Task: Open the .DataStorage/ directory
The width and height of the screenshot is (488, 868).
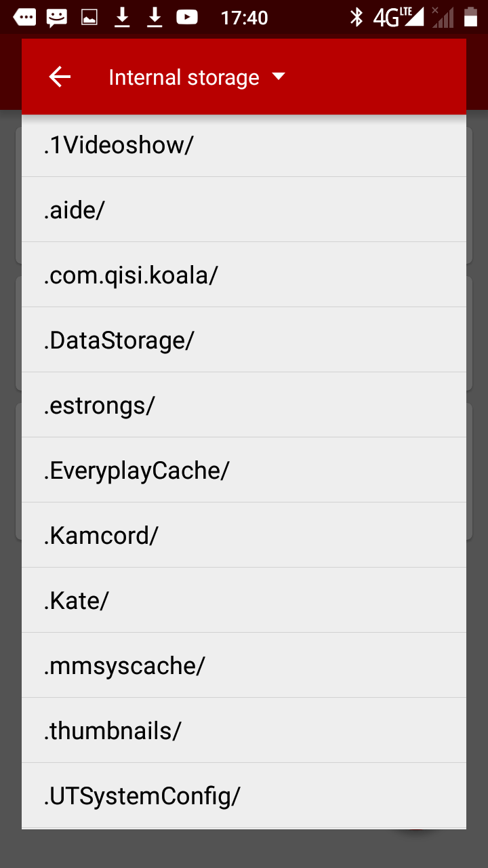Action: (x=244, y=340)
